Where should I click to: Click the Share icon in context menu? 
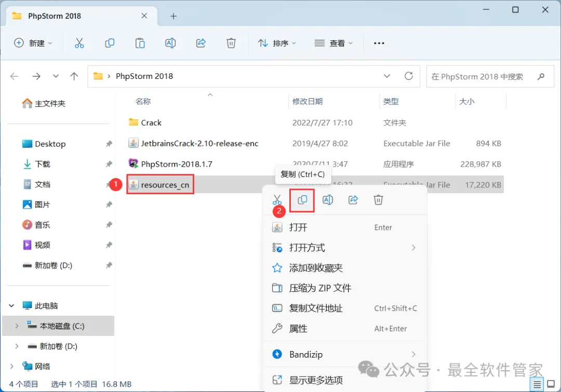(353, 200)
